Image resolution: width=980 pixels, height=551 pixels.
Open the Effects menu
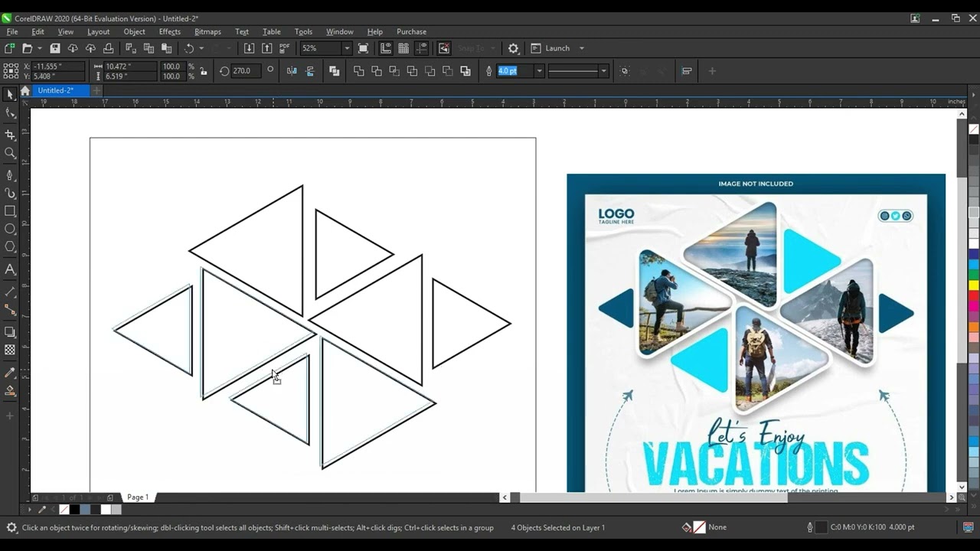(x=170, y=31)
